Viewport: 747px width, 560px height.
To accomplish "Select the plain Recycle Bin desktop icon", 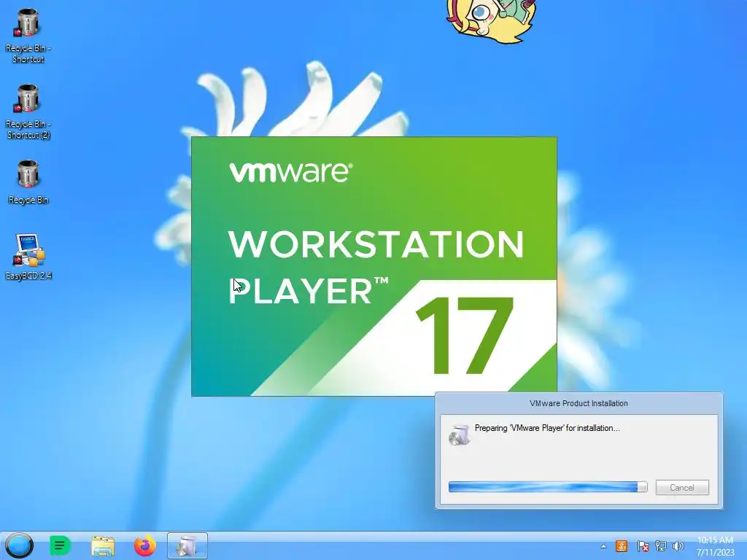I will [28, 182].
